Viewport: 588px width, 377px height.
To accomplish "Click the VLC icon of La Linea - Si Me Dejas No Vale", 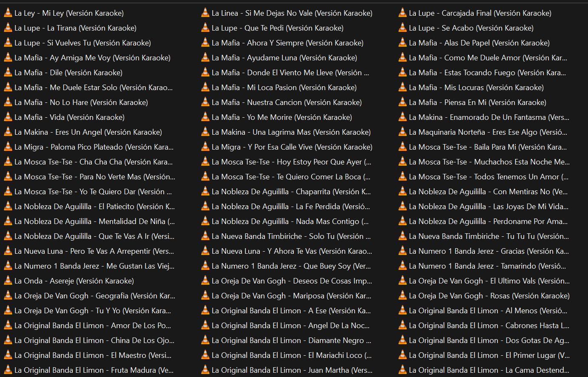I will [205, 13].
